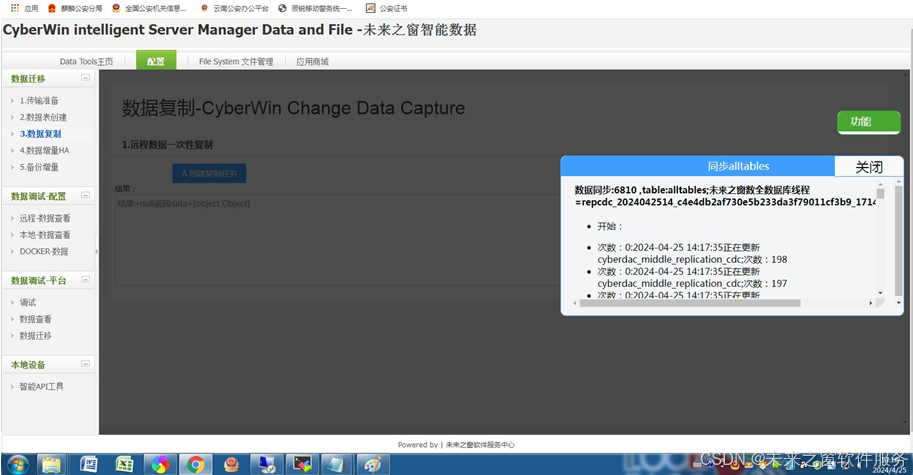Collapse the 数据迁移 sidebar section
This screenshot has width=913, height=475.
point(86,77)
